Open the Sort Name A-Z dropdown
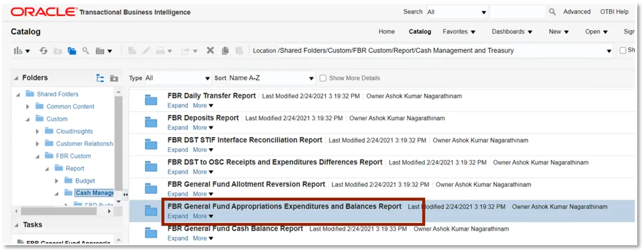Image resolution: width=644 pixels, height=252 pixels. point(271,78)
